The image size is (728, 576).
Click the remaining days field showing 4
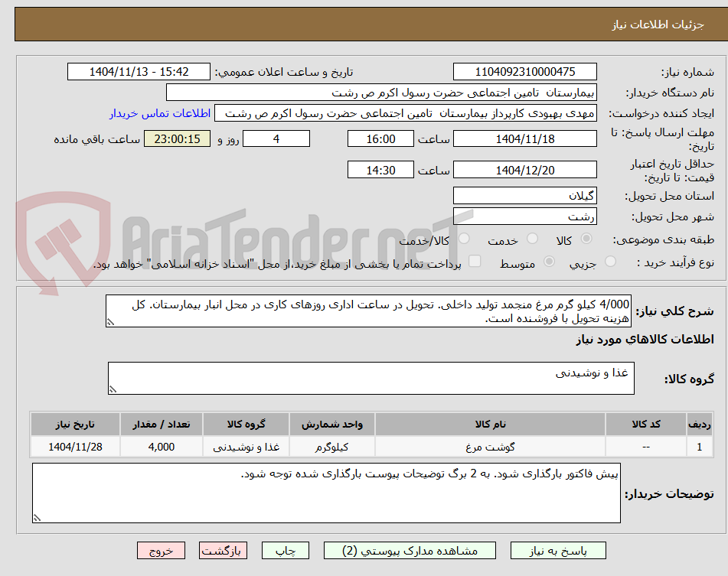[276, 138]
